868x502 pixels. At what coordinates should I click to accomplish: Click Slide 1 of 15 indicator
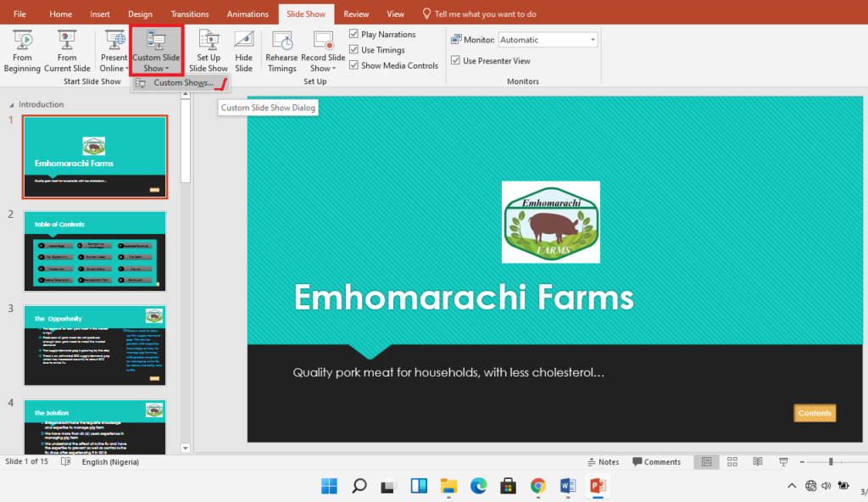(26, 461)
